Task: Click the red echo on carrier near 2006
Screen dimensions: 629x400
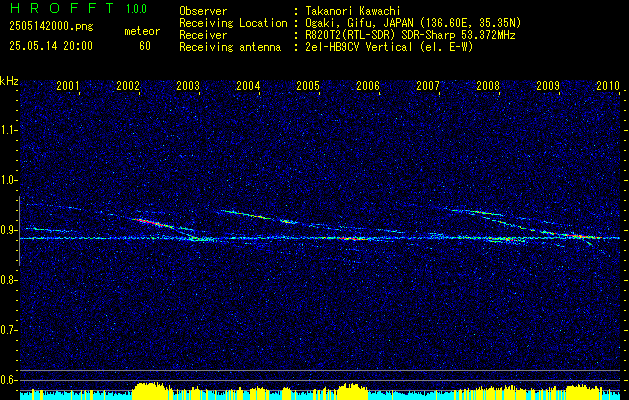Action: pyautogui.click(x=353, y=238)
